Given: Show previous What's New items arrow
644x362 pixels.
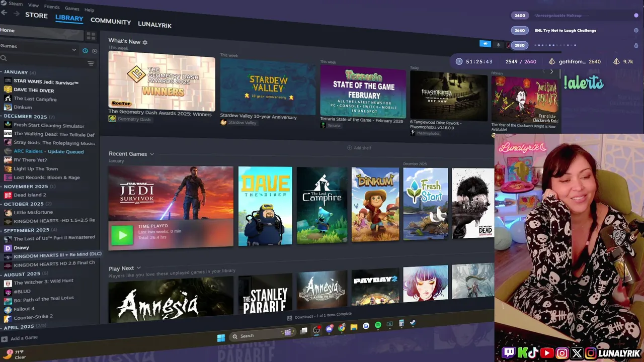Looking at the screenshot, I should coord(543,72).
